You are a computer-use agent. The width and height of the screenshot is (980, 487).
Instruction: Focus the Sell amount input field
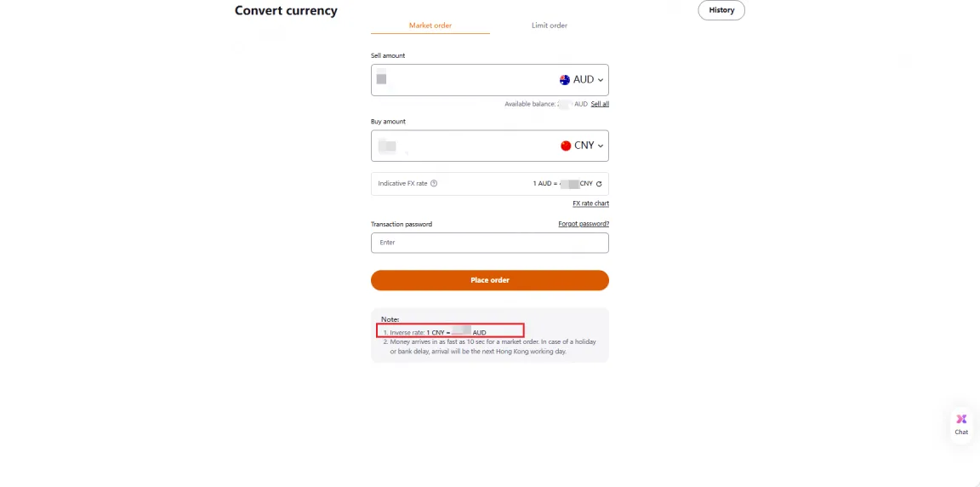coord(459,80)
